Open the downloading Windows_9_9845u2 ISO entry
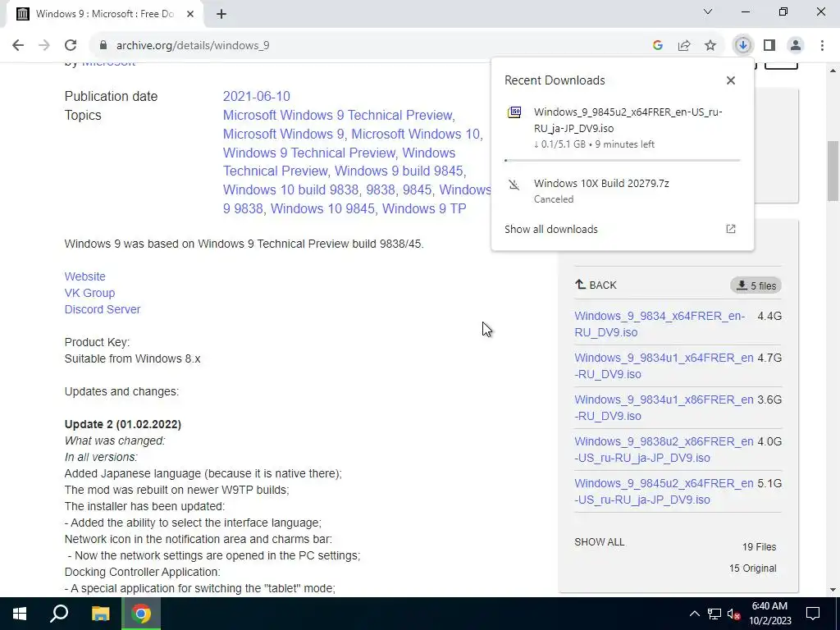The image size is (840, 630). (x=623, y=128)
